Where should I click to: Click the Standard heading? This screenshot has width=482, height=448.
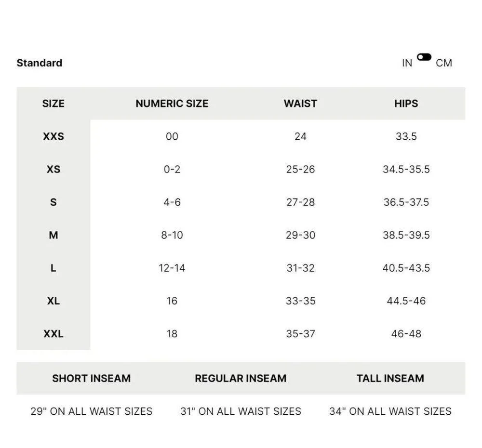tap(40, 63)
